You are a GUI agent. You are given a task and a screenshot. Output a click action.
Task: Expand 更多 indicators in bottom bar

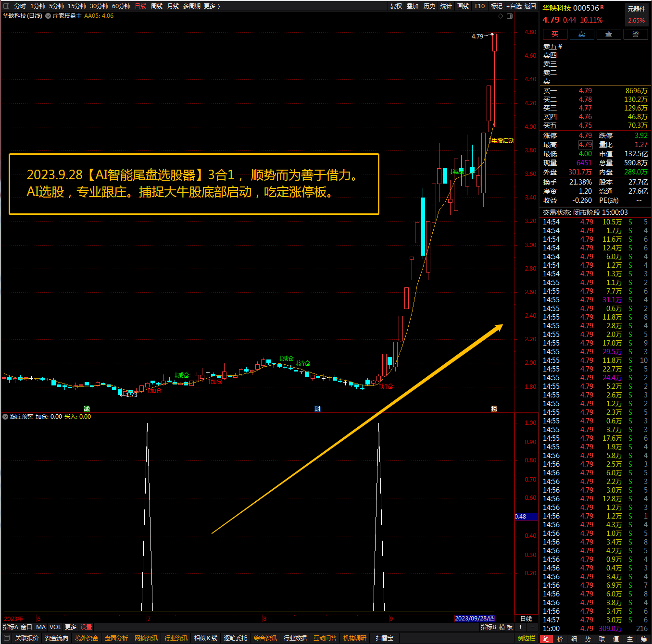pos(71,627)
